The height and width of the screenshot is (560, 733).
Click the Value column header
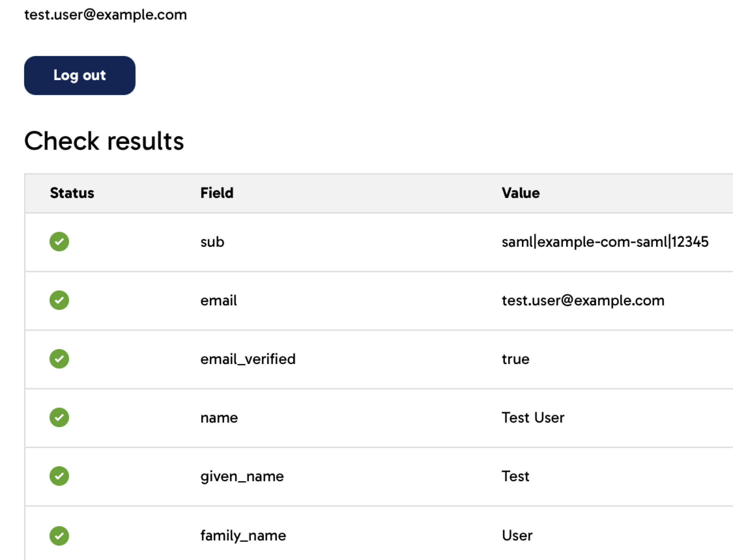(x=521, y=192)
